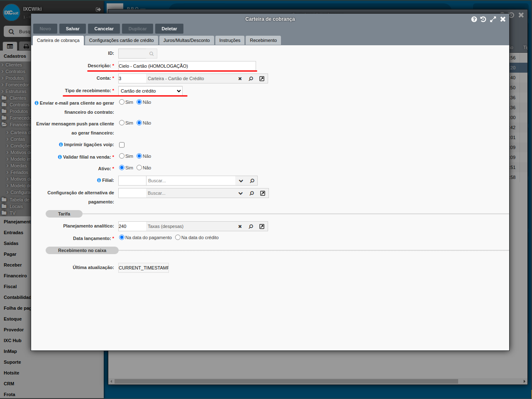Select the Carteira de cobrança tab
The height and width of the screenshot is (399, 532).
pos(58,40)
